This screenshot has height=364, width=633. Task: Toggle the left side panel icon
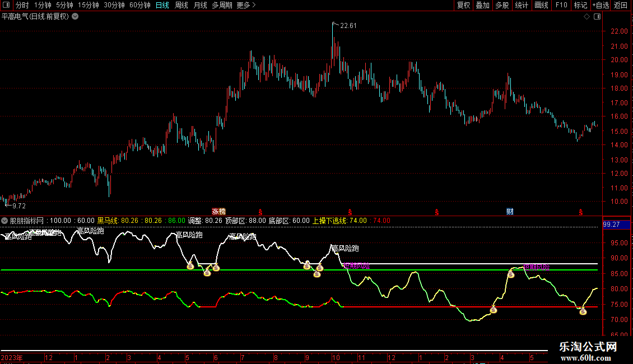[6, 5]
